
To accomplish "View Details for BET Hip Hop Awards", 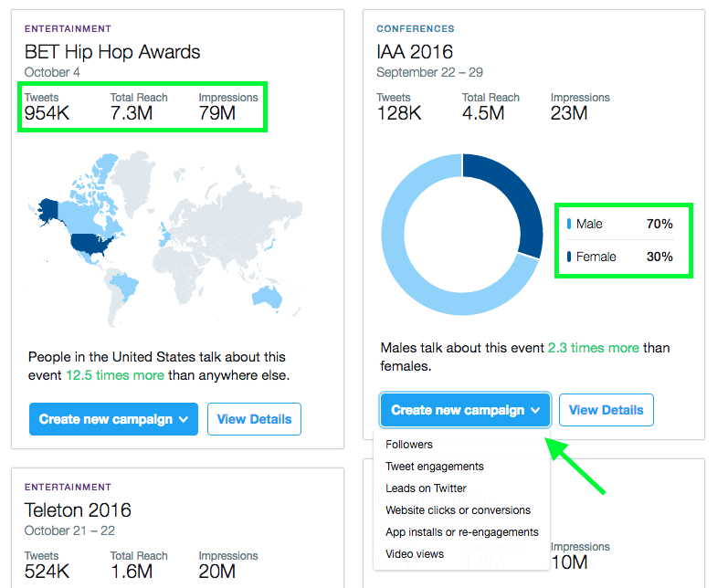I will (254, 419).
